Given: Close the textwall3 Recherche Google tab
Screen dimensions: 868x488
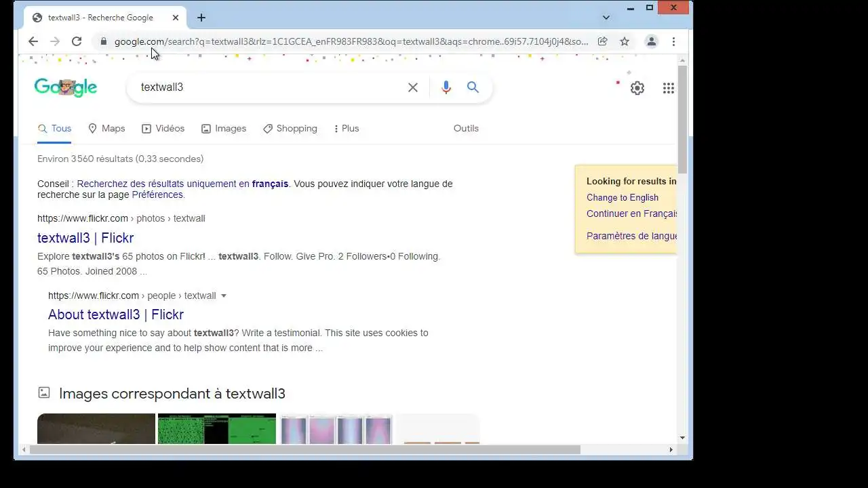Looking at the screenshot, I should pyautogui.click(x=176, y=18).
